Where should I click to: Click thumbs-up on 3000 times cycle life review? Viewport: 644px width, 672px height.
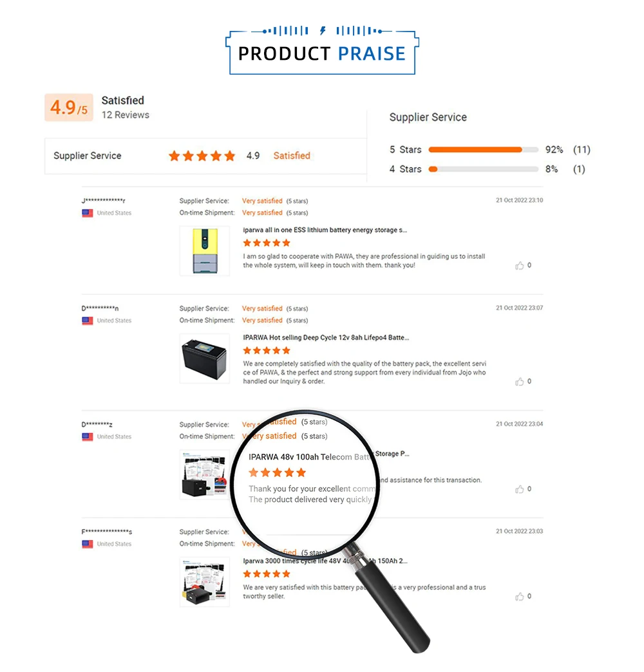(x=519, y=597)
